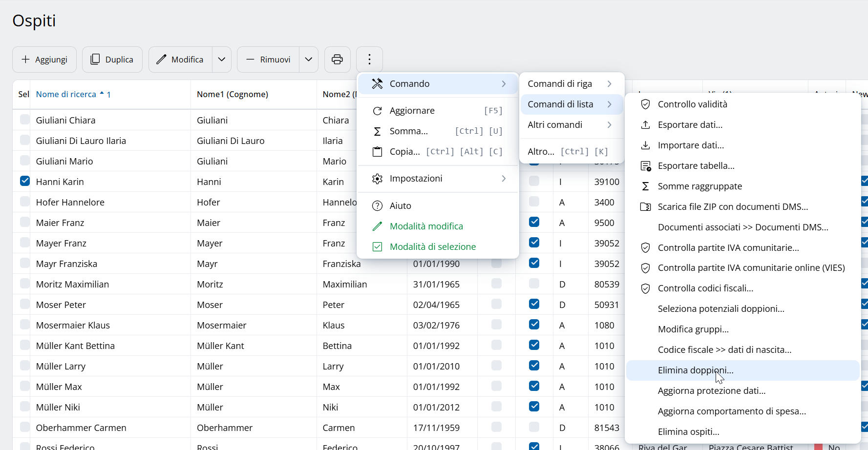Expand the Impostazioni submenu chevron
The width and height of the screenshot is (868, 450).
click(x=504, y=179)
